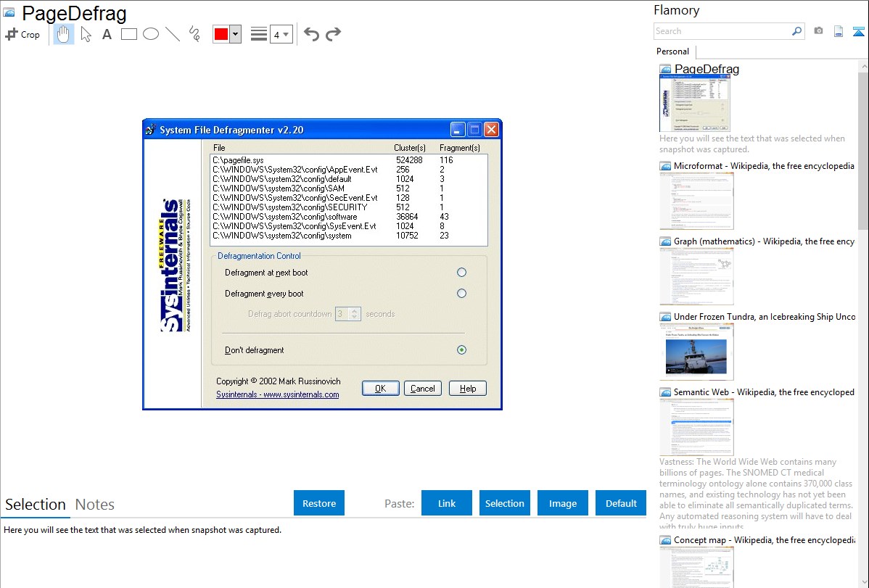This screenshot has height=588, width=869.
Task: Select the config\AppEvent.Evt file row
Action: 349,170
